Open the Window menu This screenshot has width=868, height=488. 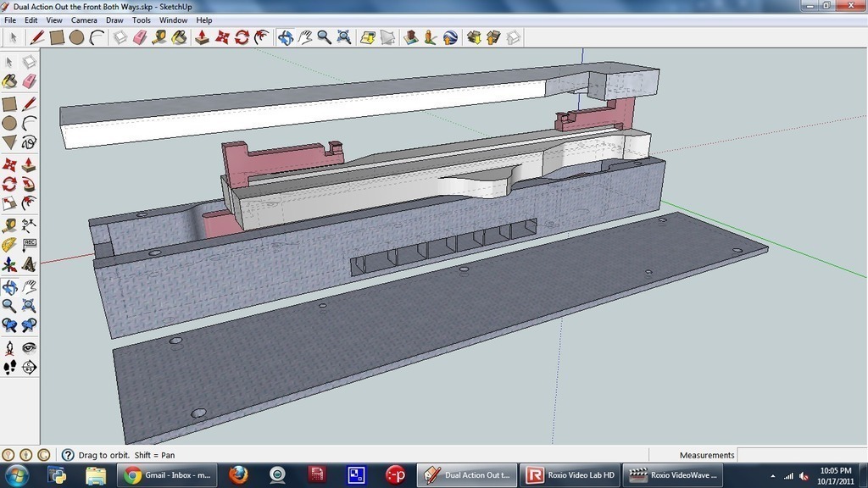click(x=173, y=19)
